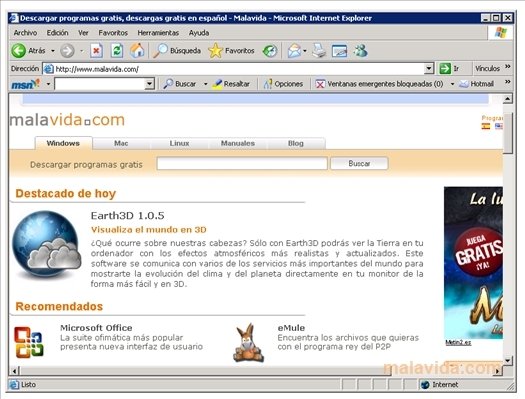This screenshot has height=399, width=525.
Task: Open the MSN search box dropdown
Action: pyautogui.click(x=149, y=84)
